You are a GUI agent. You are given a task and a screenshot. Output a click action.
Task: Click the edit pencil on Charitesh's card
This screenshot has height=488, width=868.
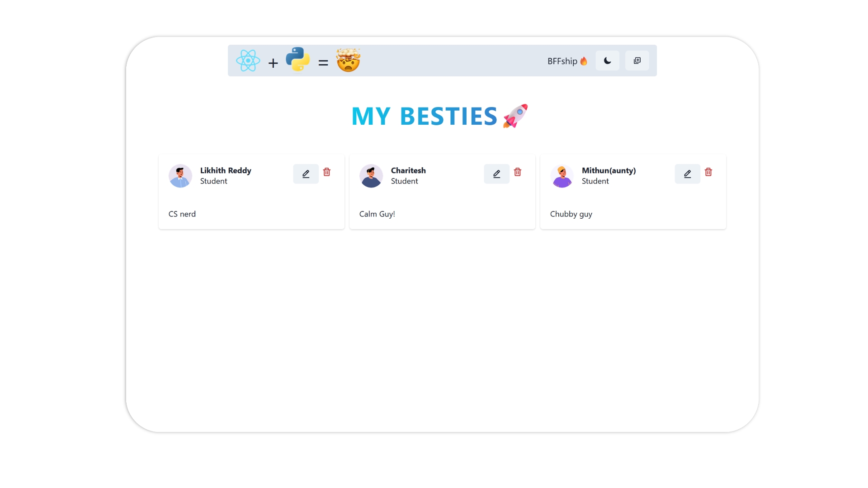point(496,174)
